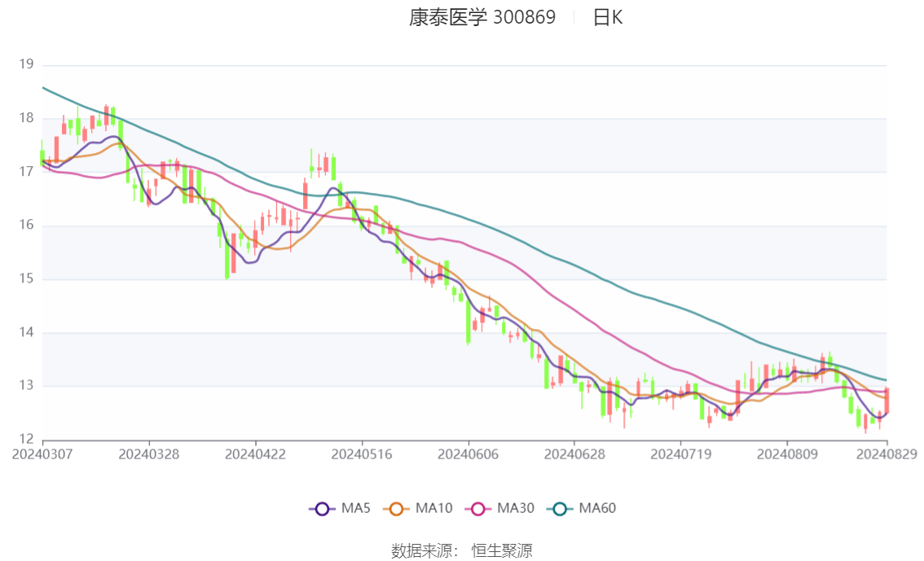Click the chart title 康泰医学 300869
The height and width of the screenshot is (561, 924).
[482, 17]
